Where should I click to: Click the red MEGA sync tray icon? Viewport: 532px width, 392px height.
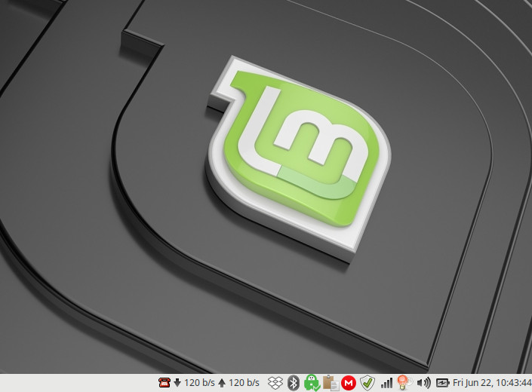click(349, 383)
